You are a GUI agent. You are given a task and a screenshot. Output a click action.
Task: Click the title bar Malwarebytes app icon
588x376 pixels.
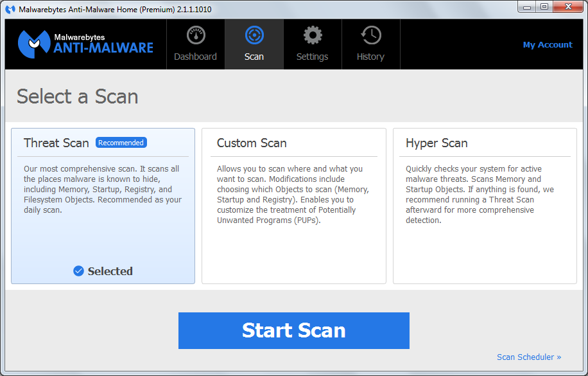10,9
